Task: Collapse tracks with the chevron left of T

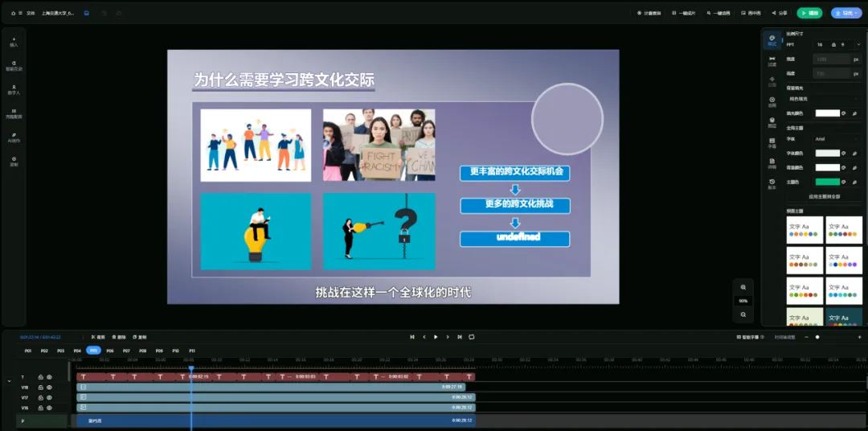Action: pos(10,381)
